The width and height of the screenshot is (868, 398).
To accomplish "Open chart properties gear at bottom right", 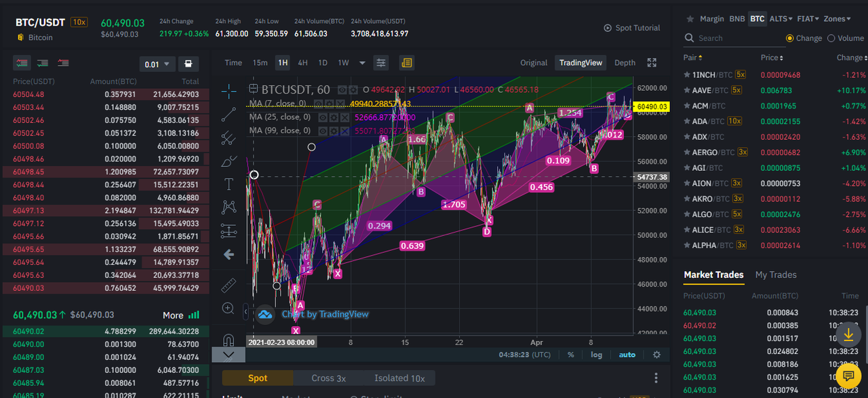I will [x=656, y=355].
